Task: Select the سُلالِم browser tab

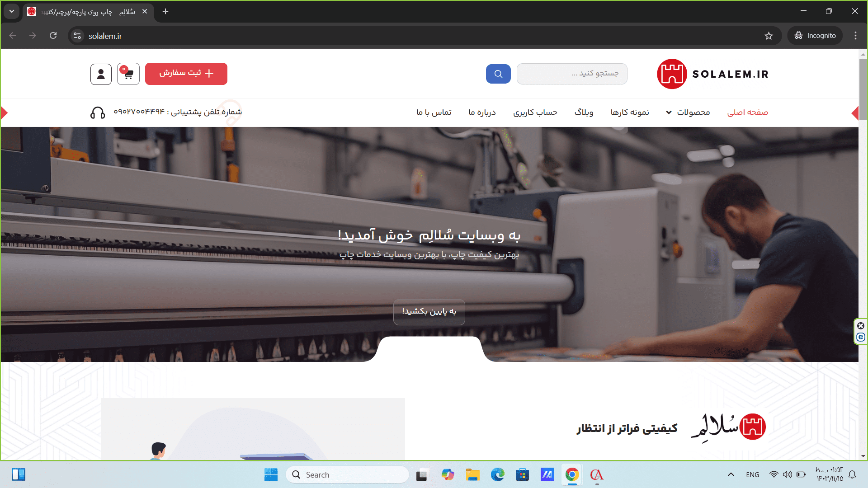Action: pyautogui.click(x=88, y=12)
